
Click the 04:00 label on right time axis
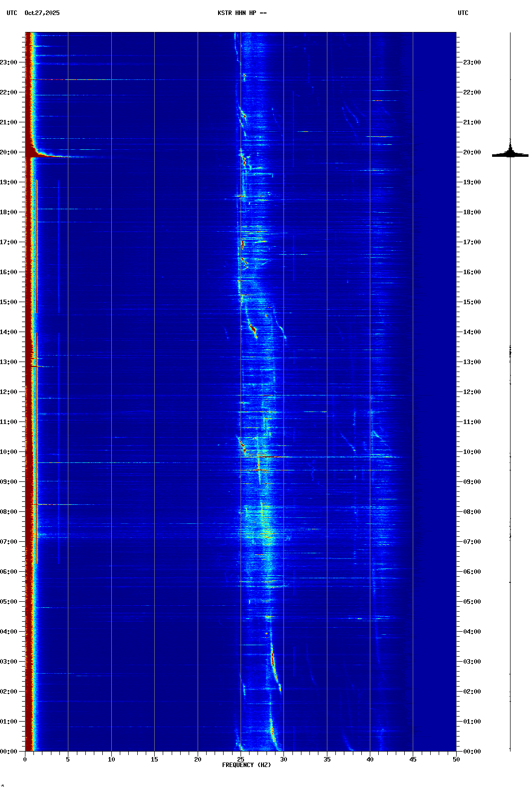point(472,632)
